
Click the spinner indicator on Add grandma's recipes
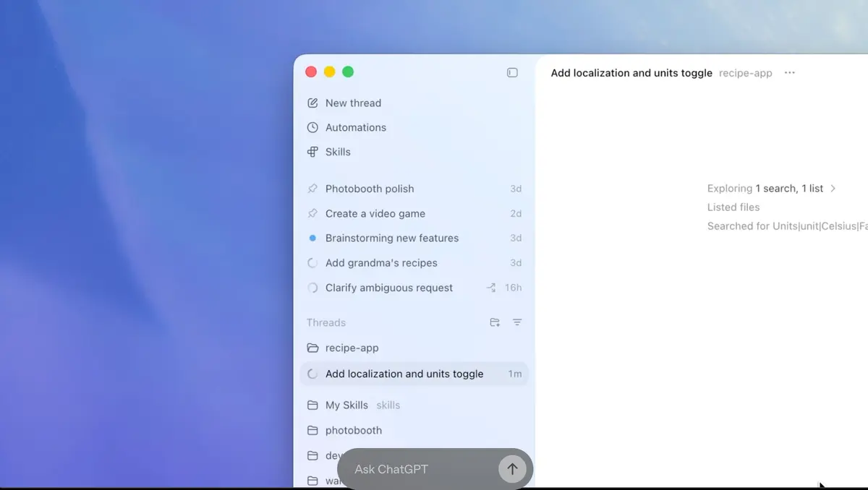[312, 262]
